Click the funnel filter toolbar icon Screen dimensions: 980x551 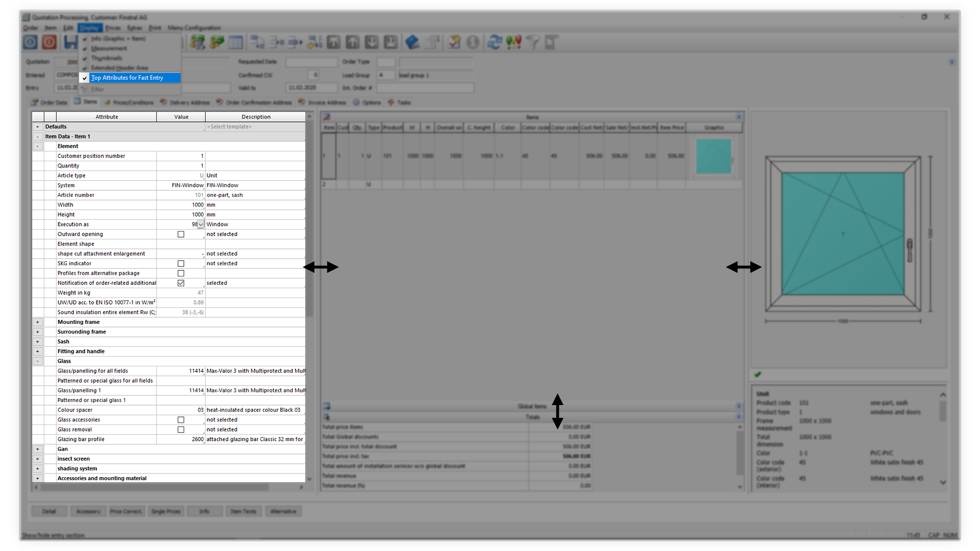[532, 42]
